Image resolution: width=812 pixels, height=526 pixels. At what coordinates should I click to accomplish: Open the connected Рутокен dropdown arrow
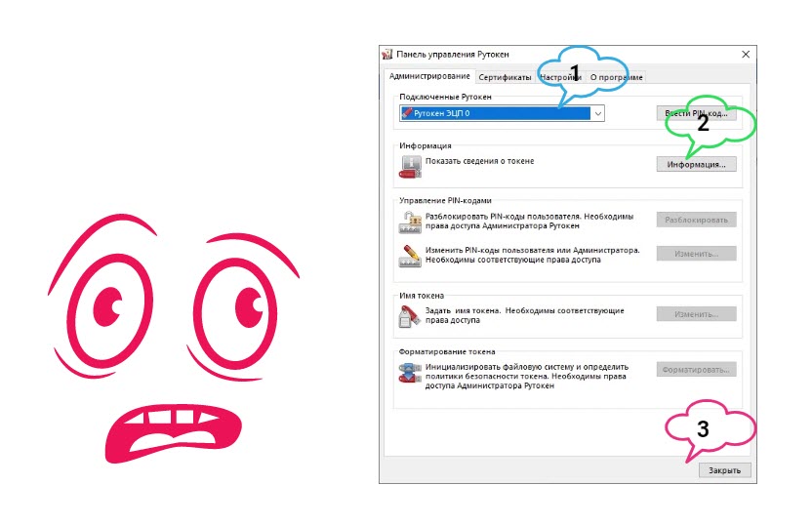pyautogui.click(x=597, y=113)
